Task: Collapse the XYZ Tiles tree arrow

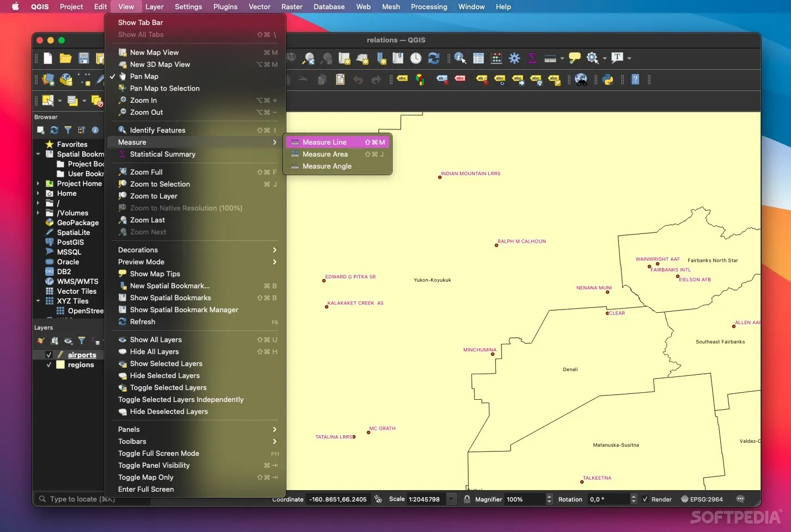Action: point(38,301)
